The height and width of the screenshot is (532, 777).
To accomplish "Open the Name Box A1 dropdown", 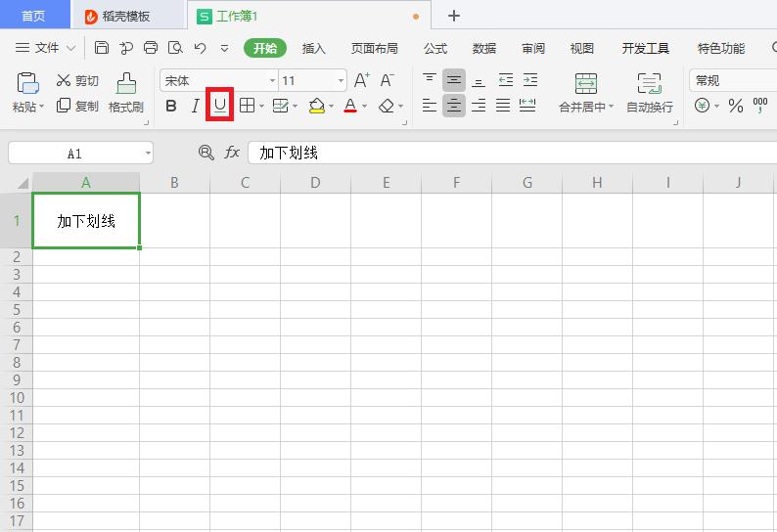I will [x=148, y=154].
